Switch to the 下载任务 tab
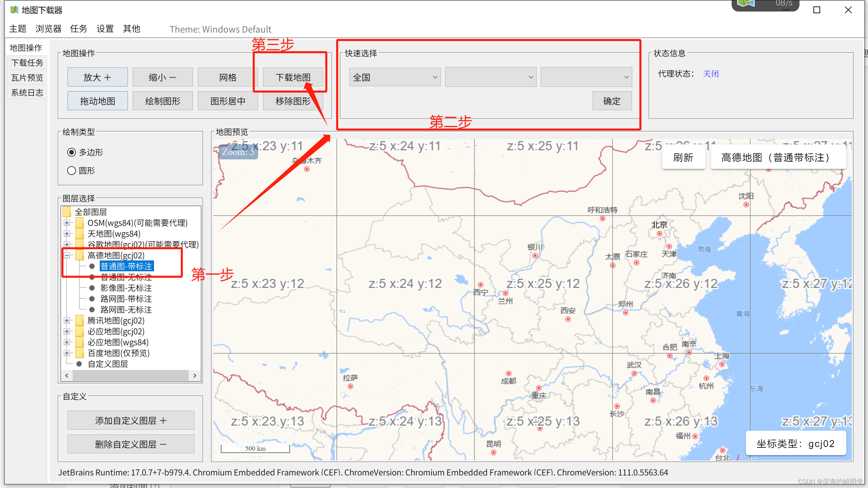 [x=27, y=63]
